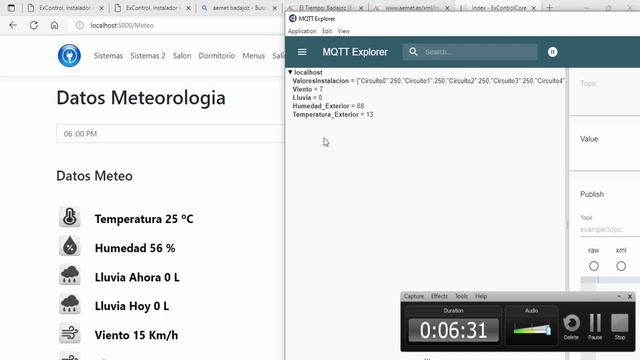Stop the screen recording
The height and width of the screenshot is (360, 640).
tap(620, 327)
